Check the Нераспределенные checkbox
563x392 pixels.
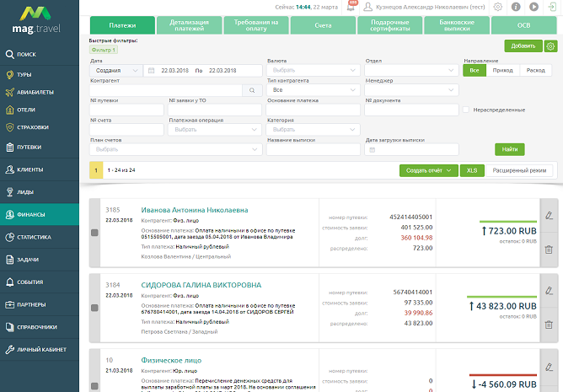click(466, 110)
